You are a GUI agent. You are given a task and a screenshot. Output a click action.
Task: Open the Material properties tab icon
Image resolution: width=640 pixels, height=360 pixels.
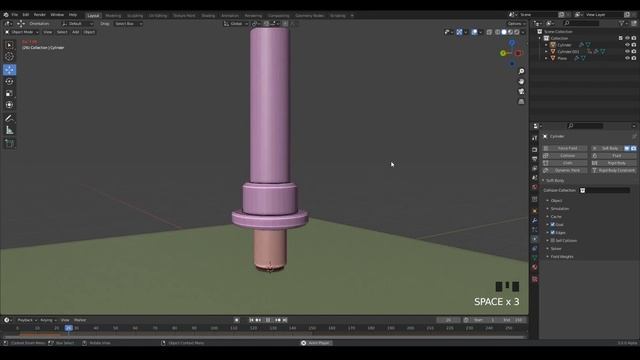tap(535, 268)
